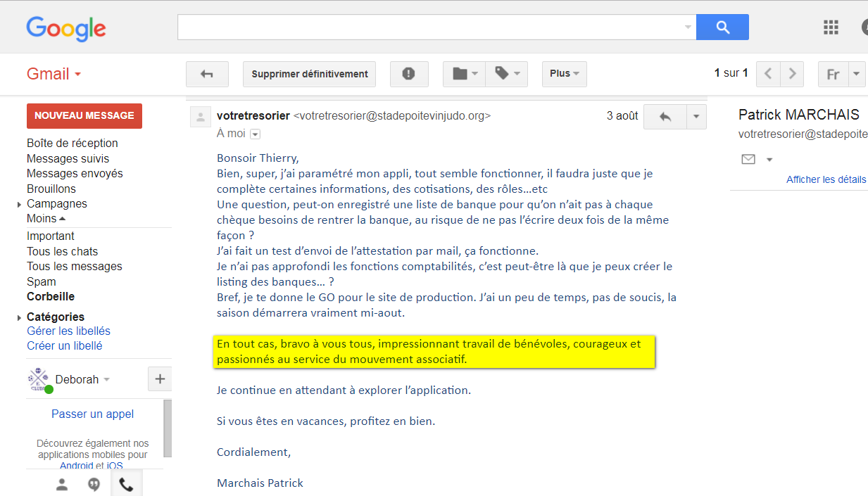Click Afficher les détails link
This screenshot has height=496, width=868.
(x=826, y=179)
